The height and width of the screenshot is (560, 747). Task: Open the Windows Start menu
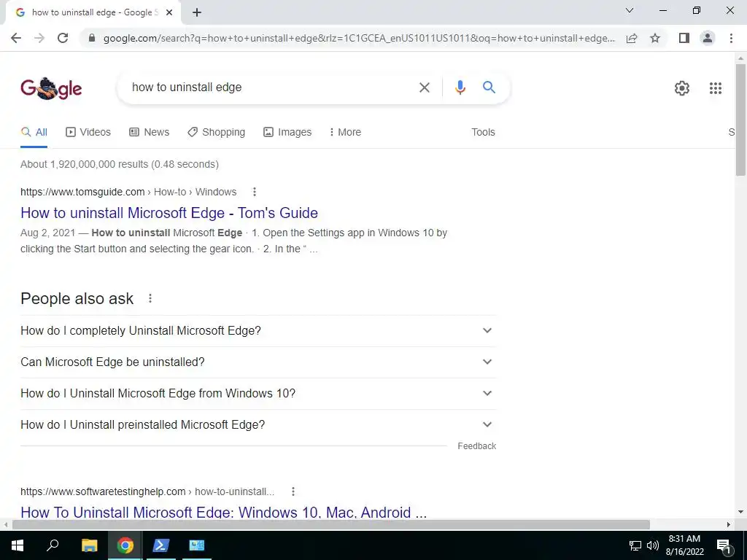tap(18, 545)
